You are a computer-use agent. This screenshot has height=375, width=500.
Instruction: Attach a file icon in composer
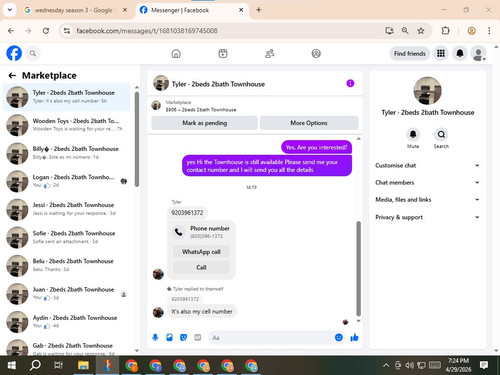pyautogui.click(x=169, y=338)
